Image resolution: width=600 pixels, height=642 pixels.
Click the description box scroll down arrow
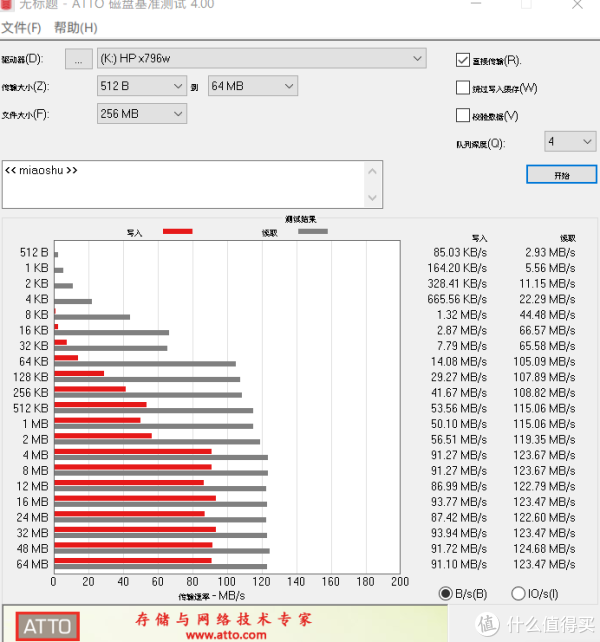click(372, 198)
